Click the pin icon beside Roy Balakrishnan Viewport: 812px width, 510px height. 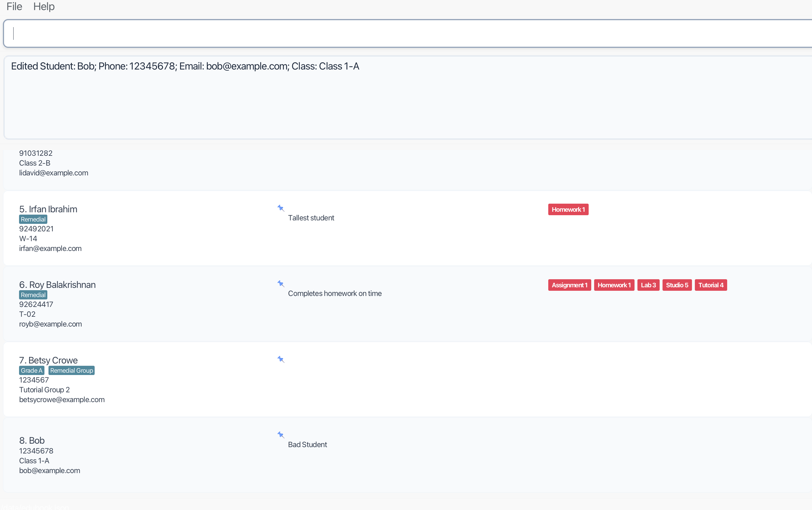pyautogui.click(x=280, y=284)
